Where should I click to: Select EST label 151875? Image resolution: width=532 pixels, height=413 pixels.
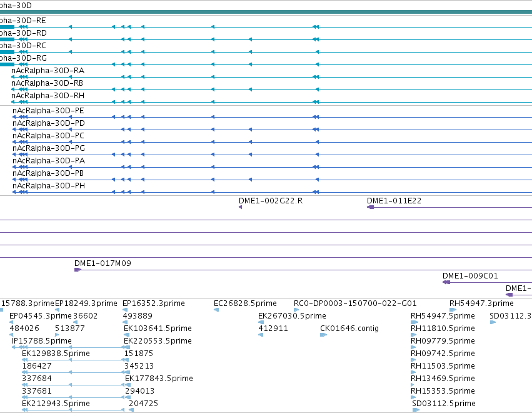point(139,354)
